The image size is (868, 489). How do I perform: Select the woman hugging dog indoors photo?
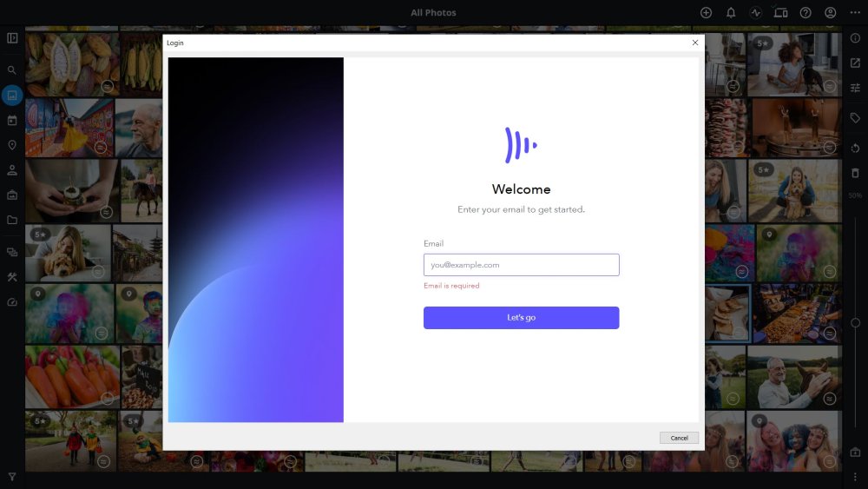pos(68,253)
